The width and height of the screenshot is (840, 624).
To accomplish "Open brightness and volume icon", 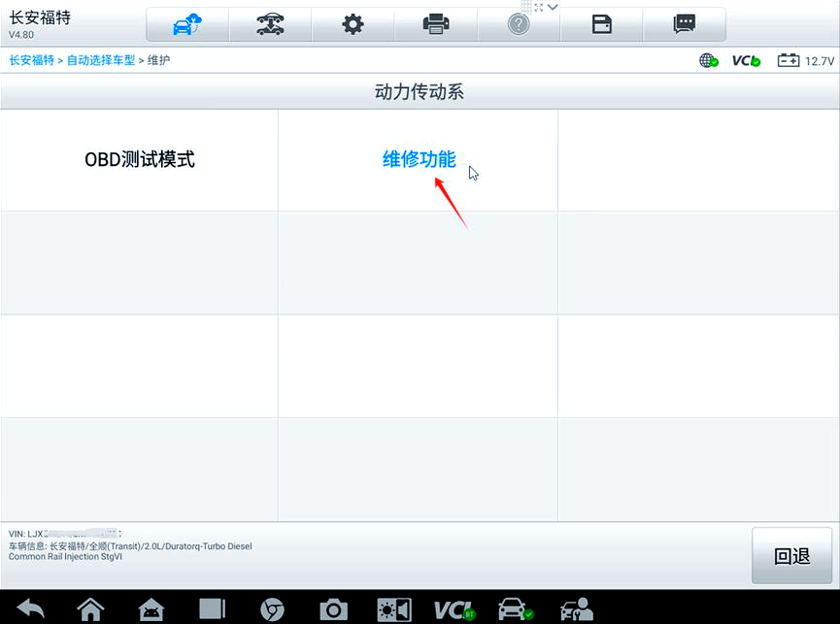I will tap(394, 609).
